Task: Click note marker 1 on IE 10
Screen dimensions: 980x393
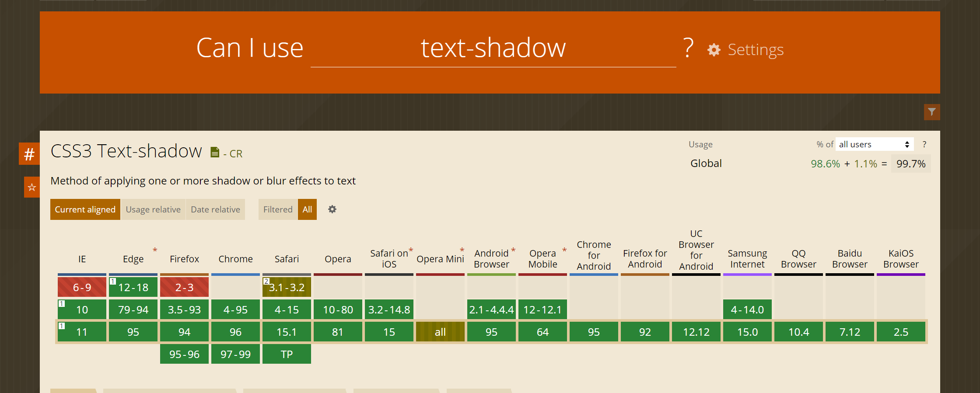Action: coord(62,303)
